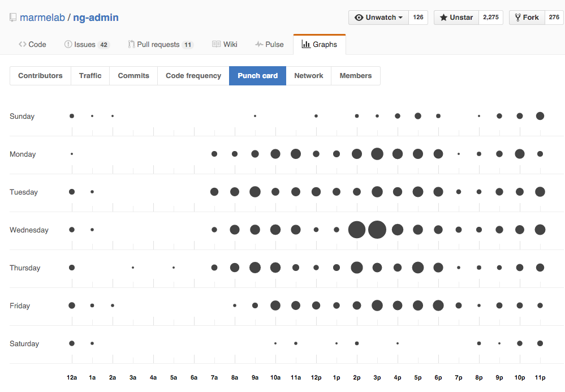The image size is (565, 392).
Task: Click Thursday 5p commit dot
Action: (418, 268)
